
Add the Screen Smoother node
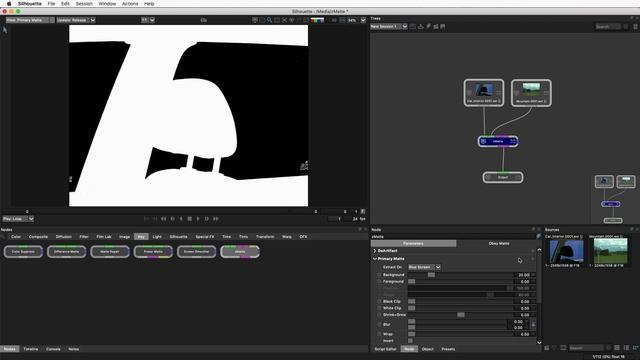196,251
